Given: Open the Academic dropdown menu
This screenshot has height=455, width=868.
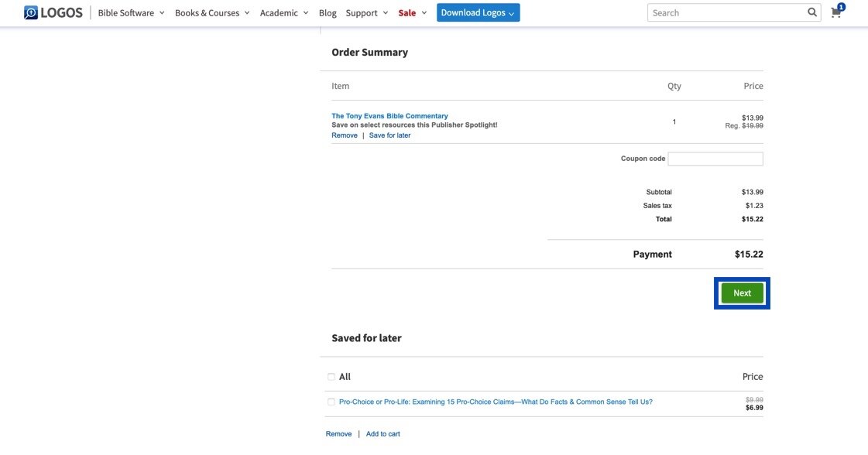Looking at the screenshot, I should point(284,12).
